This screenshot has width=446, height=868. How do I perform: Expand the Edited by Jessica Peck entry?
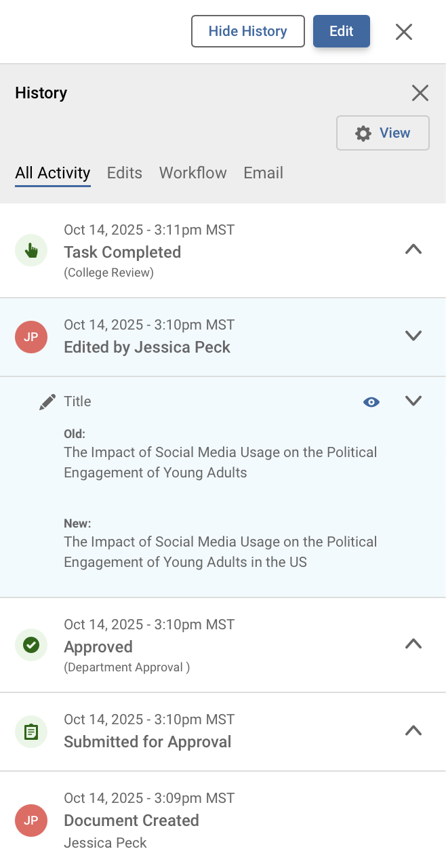[413, 336]
